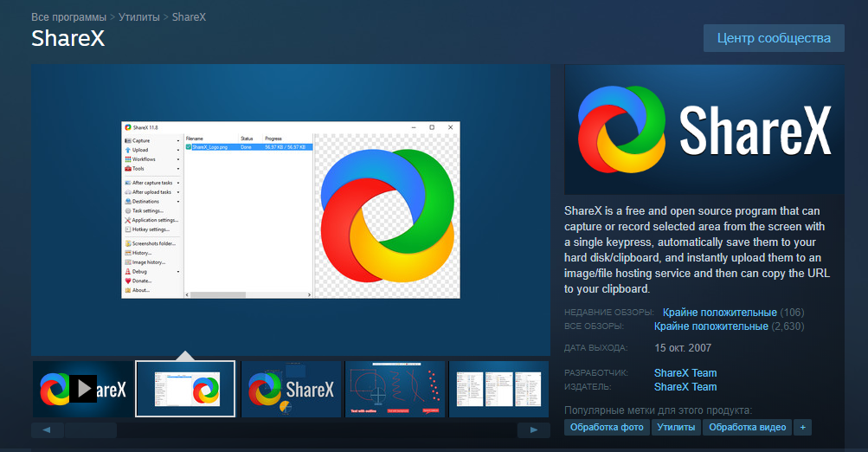868x452 pixels.
Task: Click Hotkey settings... in ShareX screenshot
Action: click(x=147, y=229)
